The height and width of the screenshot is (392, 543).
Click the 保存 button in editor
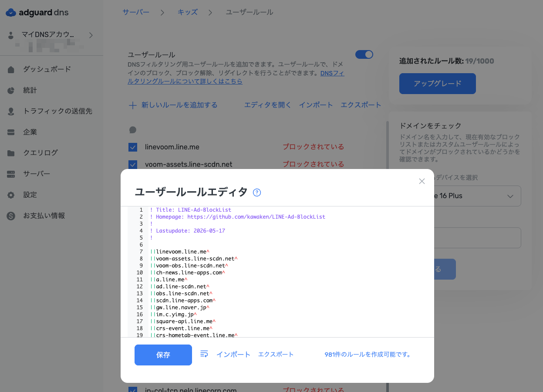pos(163,355)
